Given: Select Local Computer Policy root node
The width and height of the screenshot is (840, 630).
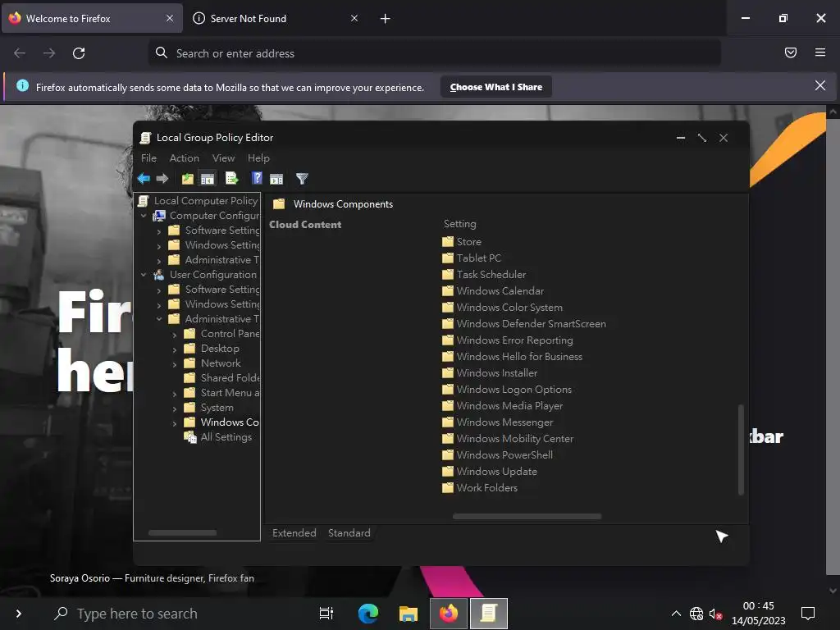Looking at the screenshot, I should [198, 200].
